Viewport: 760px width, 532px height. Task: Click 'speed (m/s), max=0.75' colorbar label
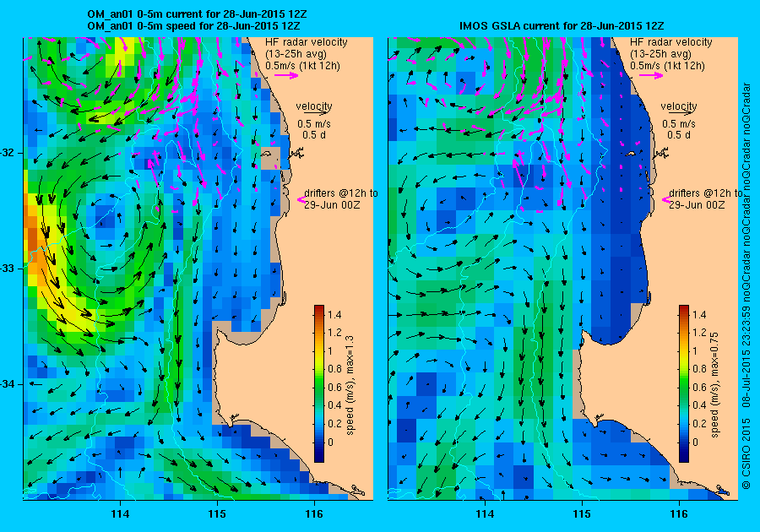click(x=715, y=385)
